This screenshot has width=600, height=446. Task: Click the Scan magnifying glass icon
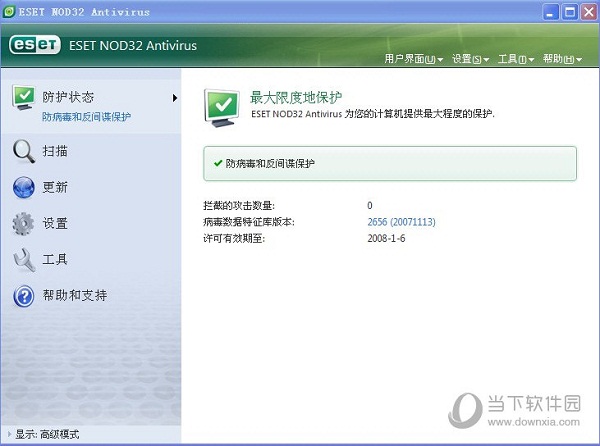pyautogui.click(x=24, y=151)
